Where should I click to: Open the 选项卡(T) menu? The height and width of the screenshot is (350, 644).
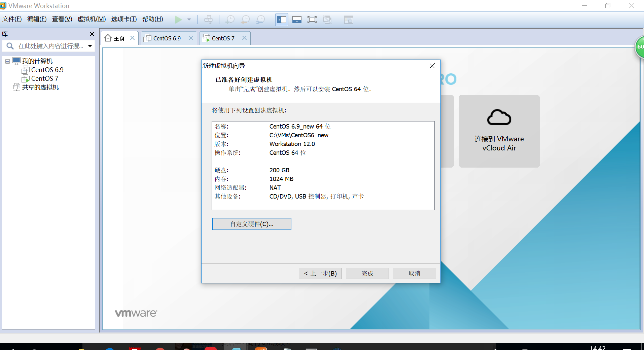coord(124,19)
